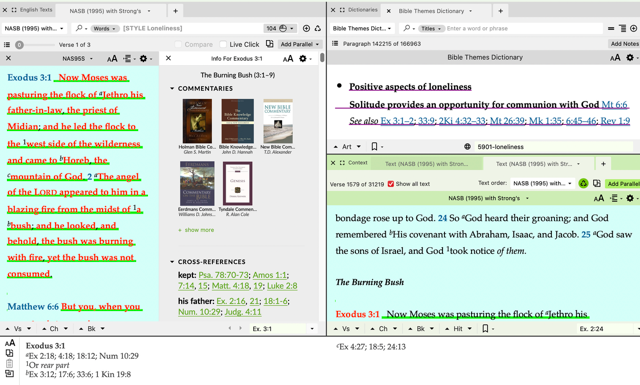Open Holman Bible Commentary thumbnail
This screenshot has height=385, width=640.
pyautogui.click(x=197, y=121)
